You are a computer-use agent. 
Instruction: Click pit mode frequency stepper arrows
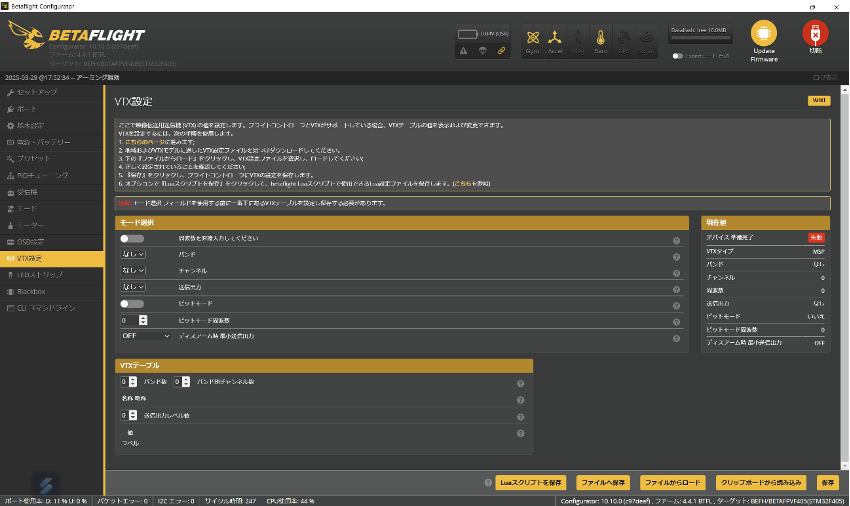tap(143, 321)
